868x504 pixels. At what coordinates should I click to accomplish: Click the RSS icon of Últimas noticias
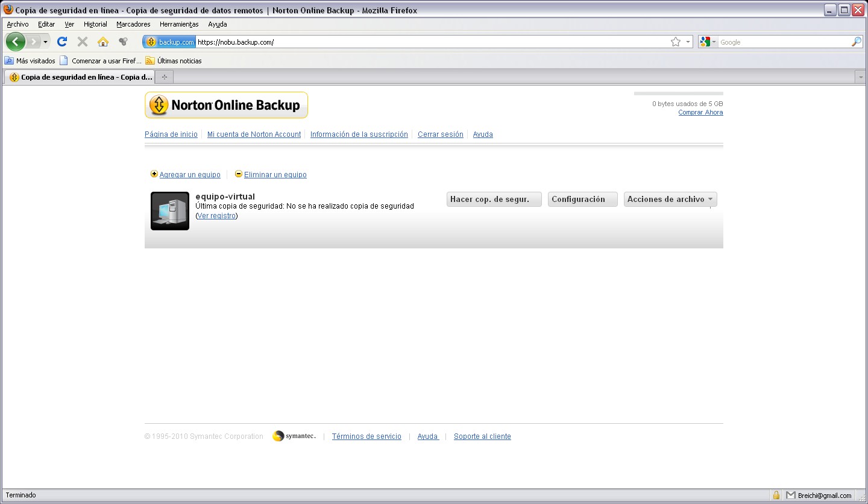[150, 60]
